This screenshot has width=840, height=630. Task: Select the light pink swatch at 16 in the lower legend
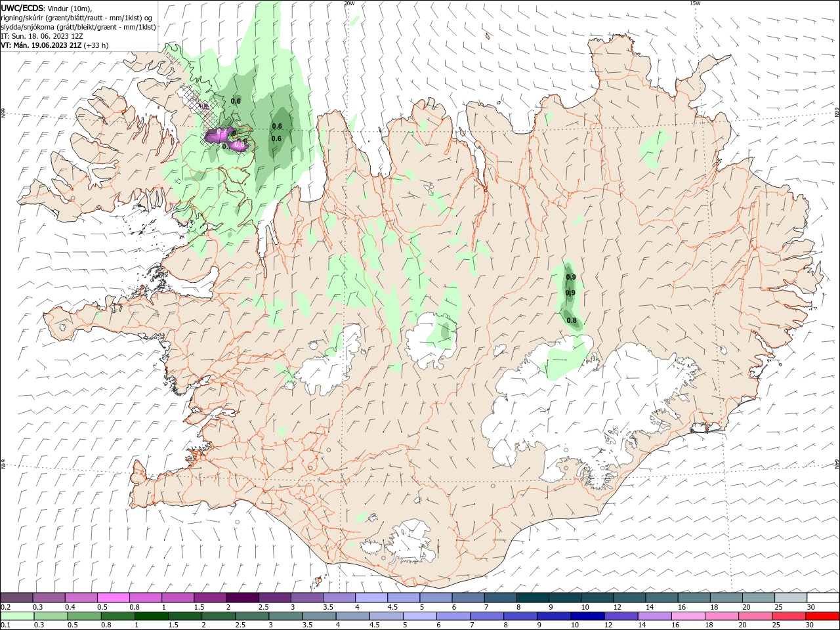[688, 616]
